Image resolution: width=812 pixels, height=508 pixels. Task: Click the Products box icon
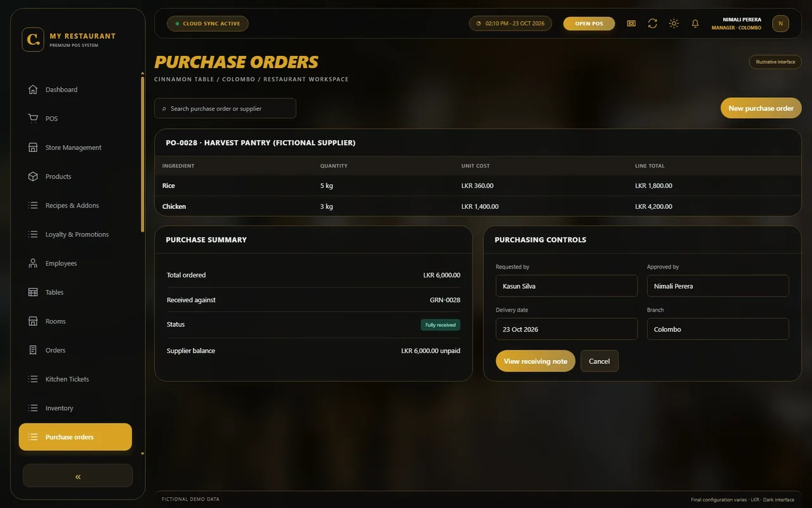[x=33, y=177]
